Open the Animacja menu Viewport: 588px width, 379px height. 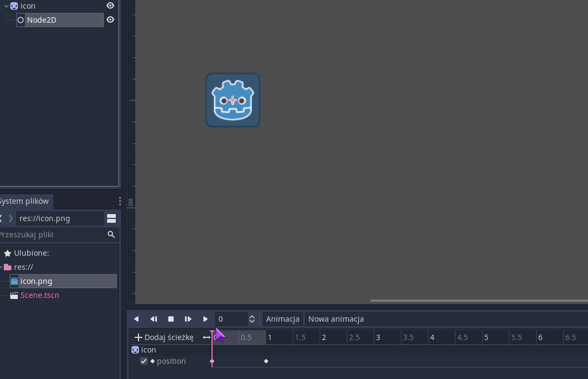coord(282,319)
